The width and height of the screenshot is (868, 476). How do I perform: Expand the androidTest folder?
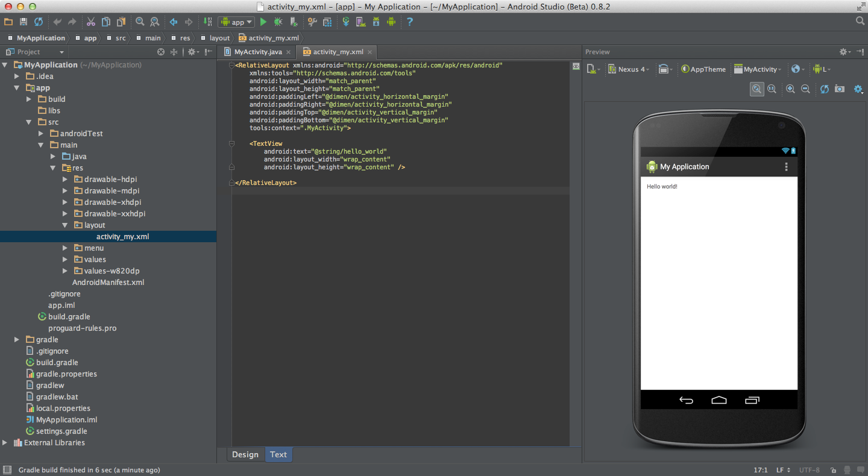(x=41, y=133)
